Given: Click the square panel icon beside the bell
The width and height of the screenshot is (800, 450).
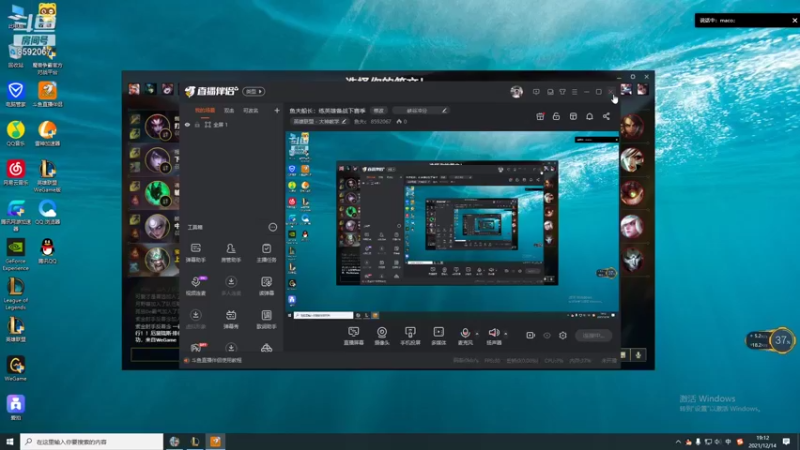Looking at the screenshot, I should point(573,116).
